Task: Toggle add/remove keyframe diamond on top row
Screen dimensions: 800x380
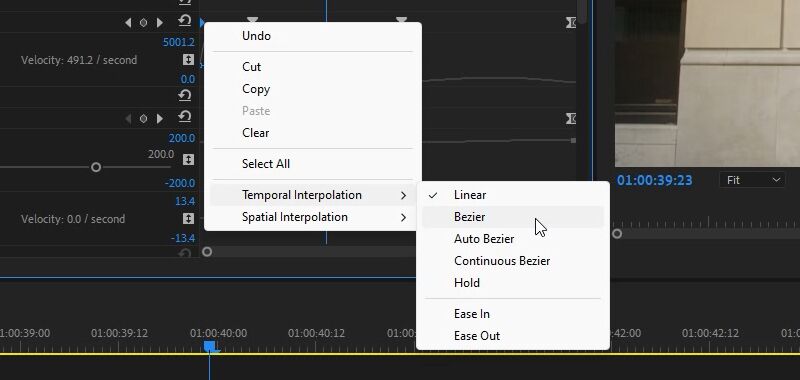Action: click(144, 22)
